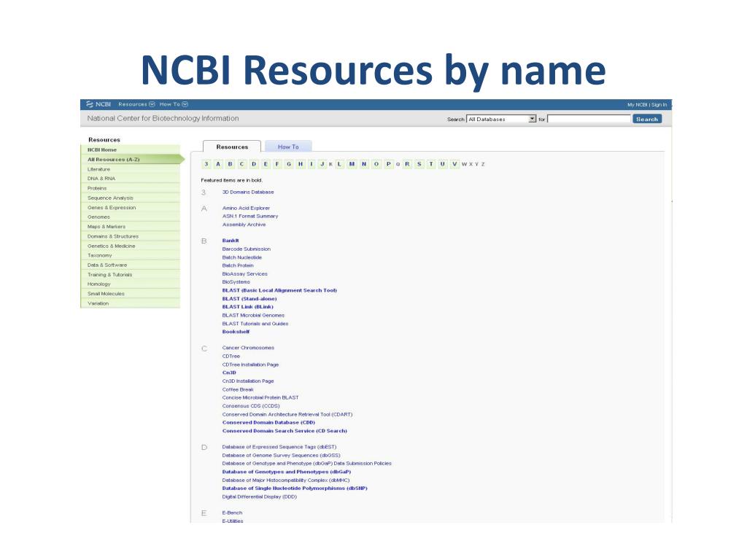747x560 pixels.
Task: Open Digital Differential Display (DDD) link
Action: (x=259, y=497)
